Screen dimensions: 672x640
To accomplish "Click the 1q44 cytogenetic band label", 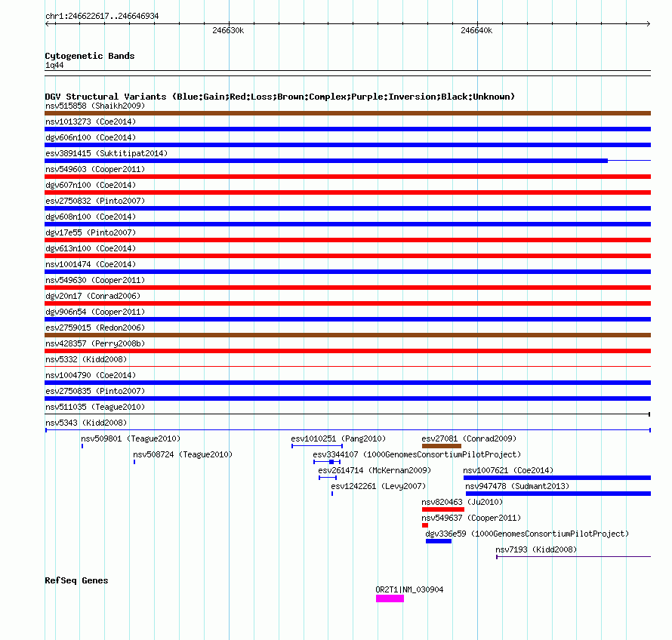I will (54, 66).
